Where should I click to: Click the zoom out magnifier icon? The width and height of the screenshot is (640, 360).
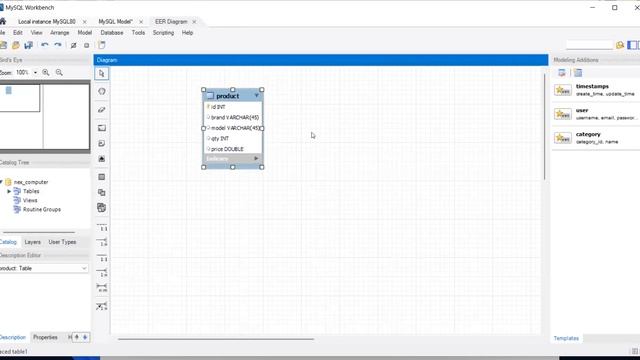click(x=59, y=72)
